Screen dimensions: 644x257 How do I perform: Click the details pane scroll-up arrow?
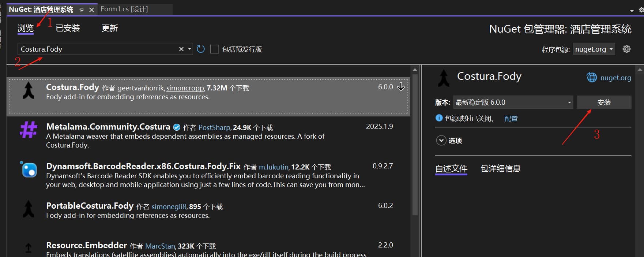[640, 70]
